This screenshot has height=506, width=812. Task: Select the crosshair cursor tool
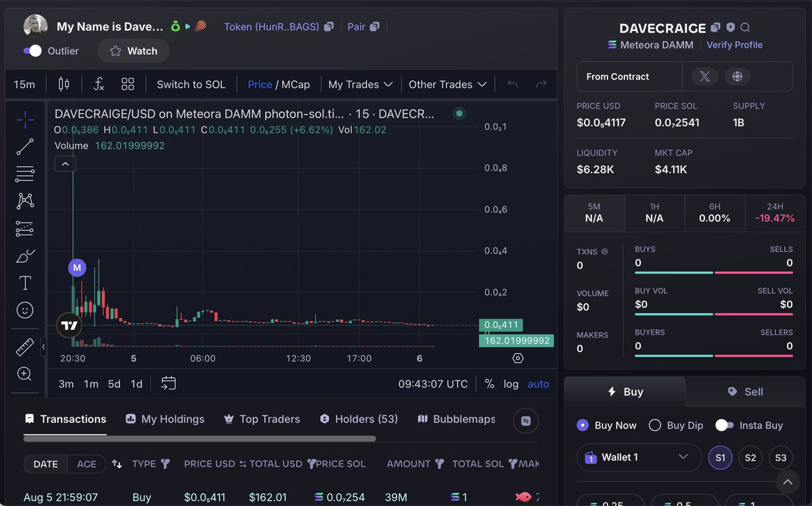click(x=25, y=120)
